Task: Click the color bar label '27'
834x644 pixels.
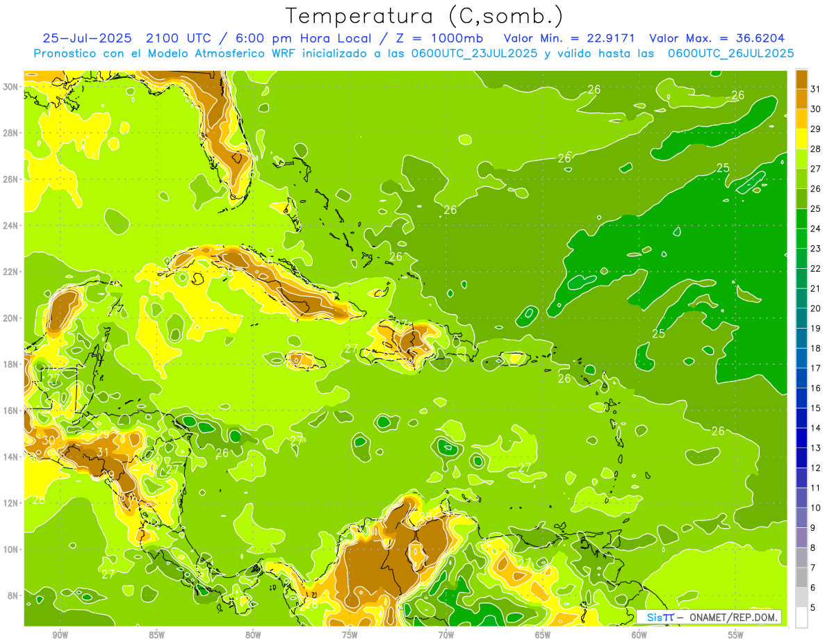Action: (816, 169)
